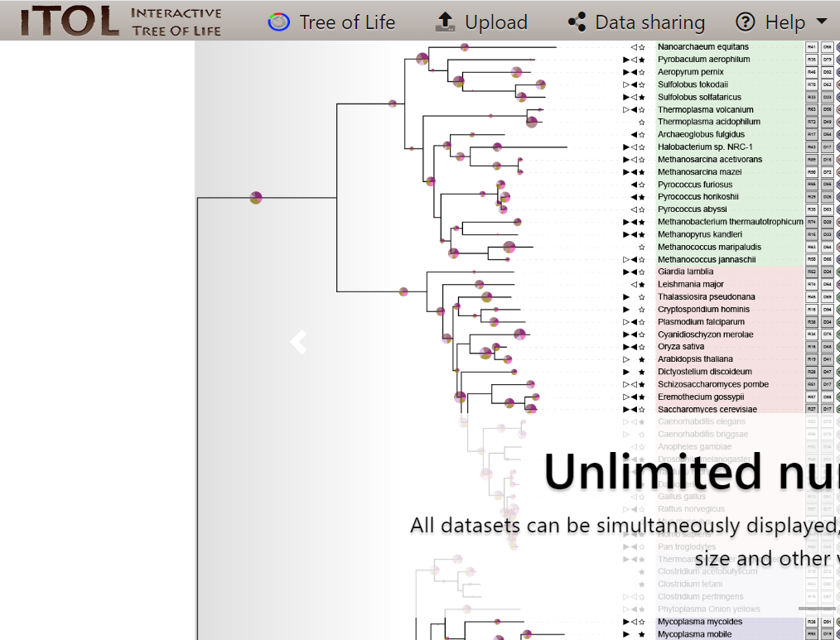Expand the Help dropdown arrow

[x=821, y=22]
